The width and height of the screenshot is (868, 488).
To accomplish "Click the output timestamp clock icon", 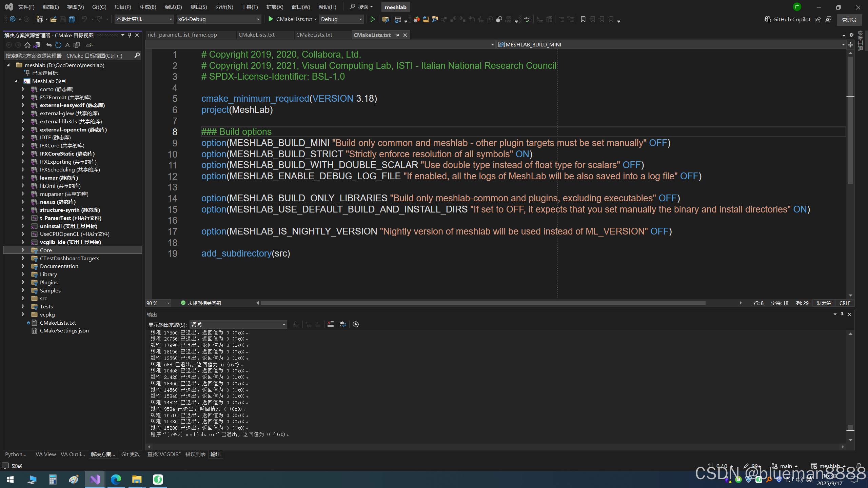I will tap(356, 324).
